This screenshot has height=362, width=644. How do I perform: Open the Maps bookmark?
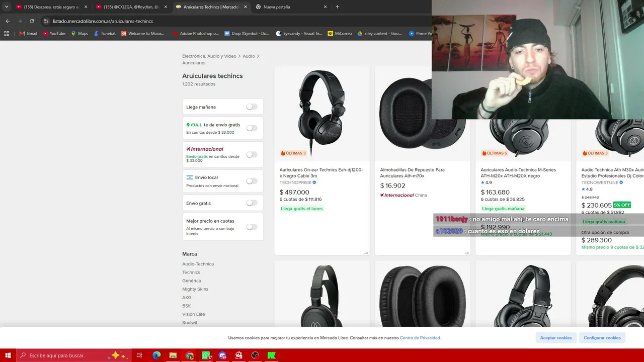tap(79, 34)
